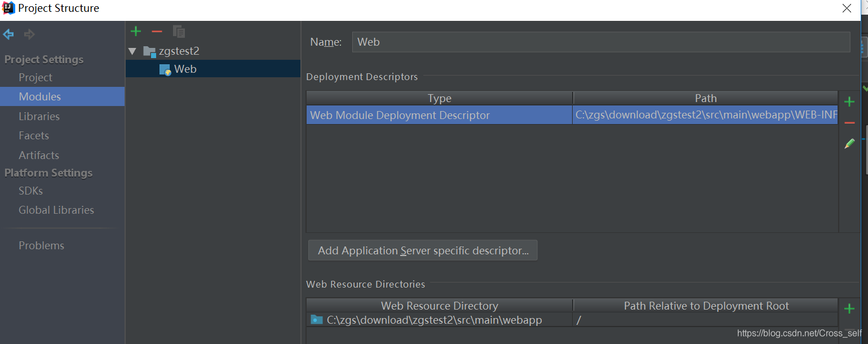The image size is (868, 344).
Task: Open Libraries settings
Action: pyautogui.click(x=39, y=116)
